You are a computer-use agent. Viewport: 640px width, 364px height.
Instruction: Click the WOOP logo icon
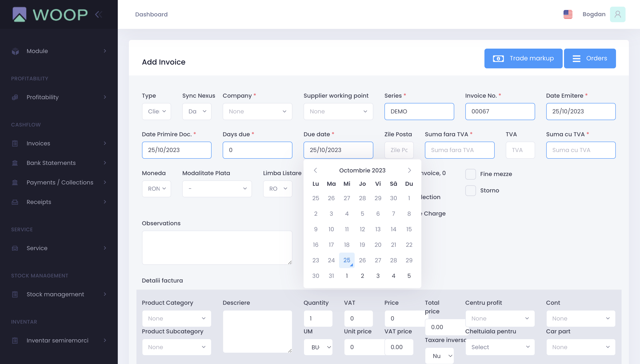[20, 14]
